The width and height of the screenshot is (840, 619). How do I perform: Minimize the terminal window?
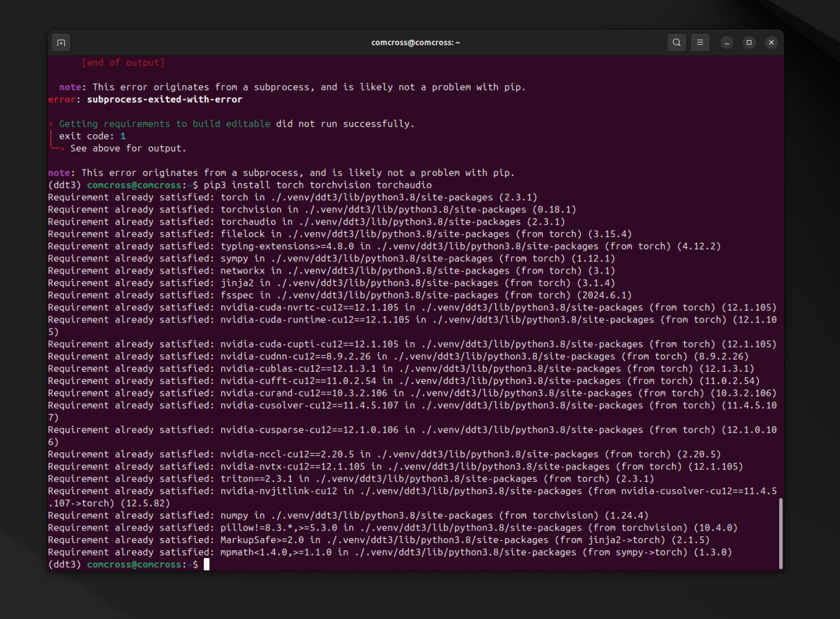coord(727,42)
